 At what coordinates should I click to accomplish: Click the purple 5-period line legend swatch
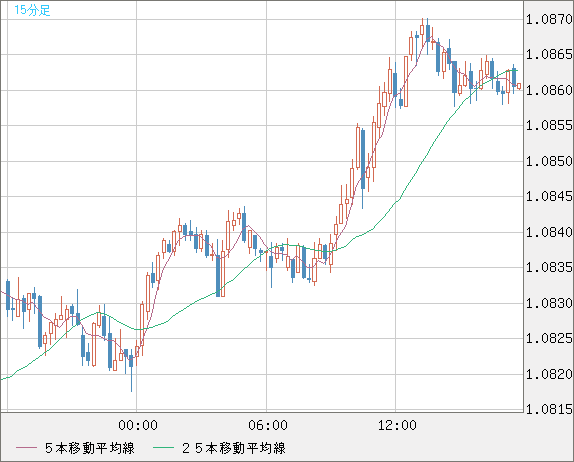(x=26, y=448)
